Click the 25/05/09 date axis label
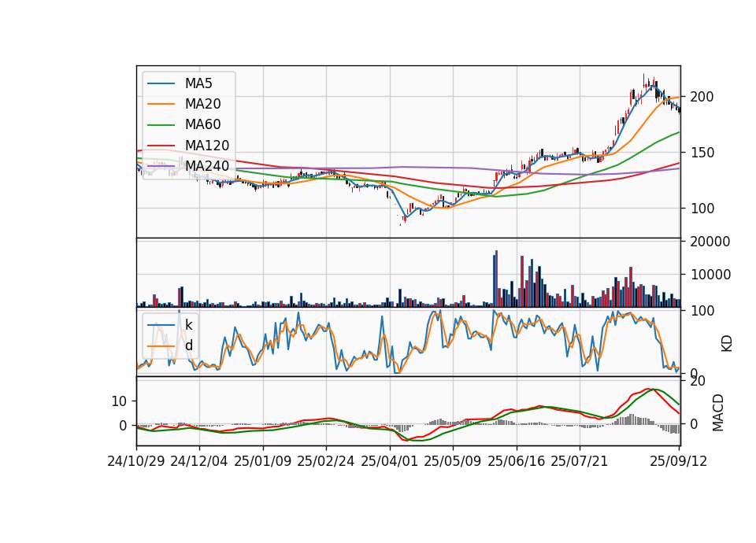Viewport: 756px width, 543px height. [453, 461]
